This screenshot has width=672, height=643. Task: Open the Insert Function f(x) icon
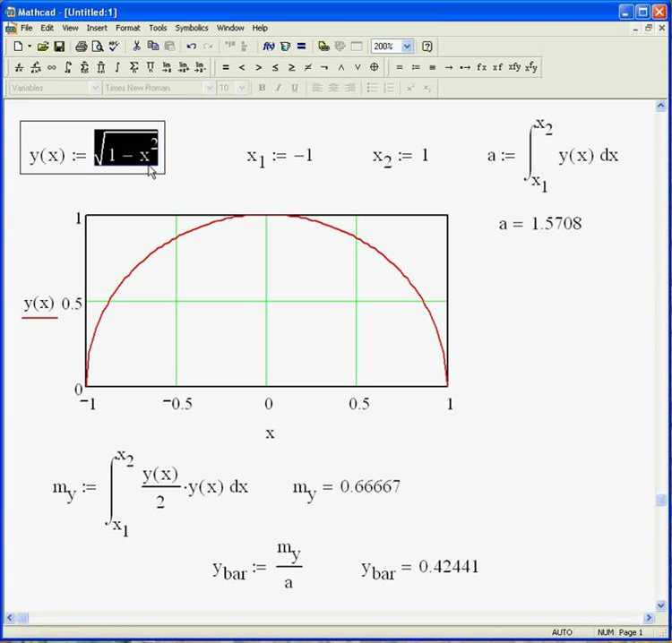(x=269, y=47)
